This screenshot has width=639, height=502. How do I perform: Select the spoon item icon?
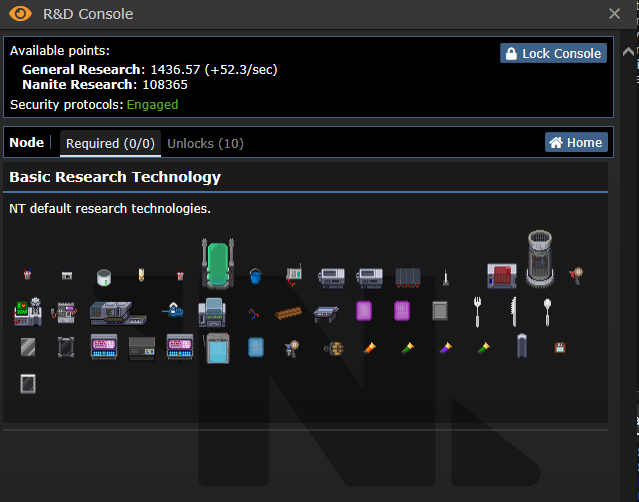tap(547, 311)
